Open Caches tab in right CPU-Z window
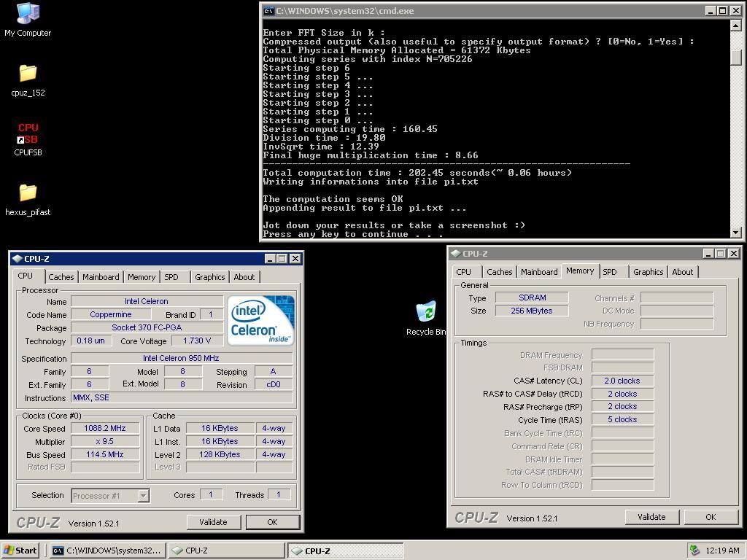This screenshot has height=560, width=747. point(499,272)
